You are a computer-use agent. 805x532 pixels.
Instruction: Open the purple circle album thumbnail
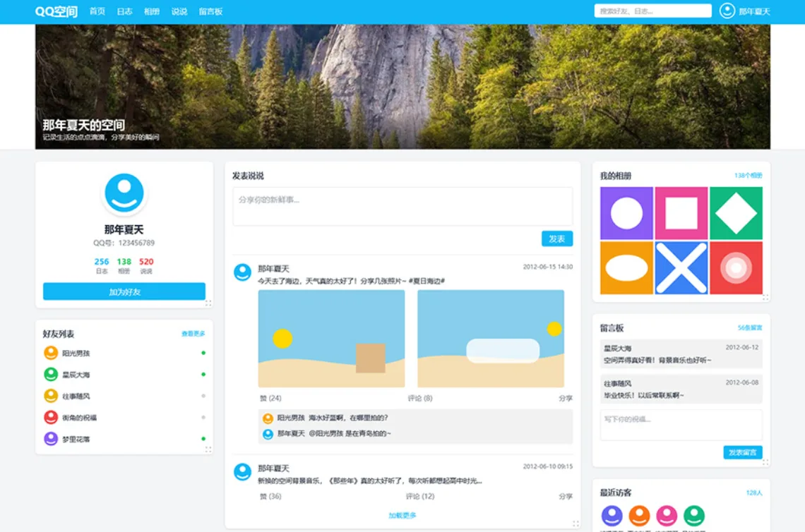click(626, 213)
